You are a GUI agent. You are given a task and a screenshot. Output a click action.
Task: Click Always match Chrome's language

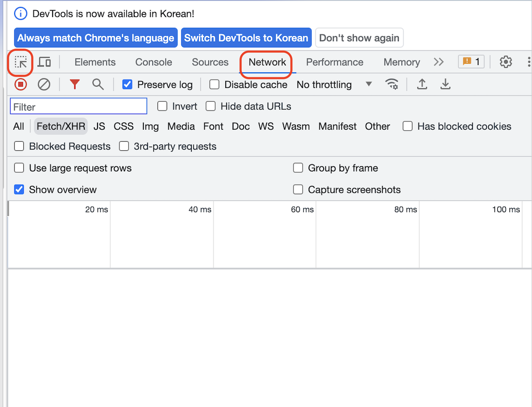[96, 38]
